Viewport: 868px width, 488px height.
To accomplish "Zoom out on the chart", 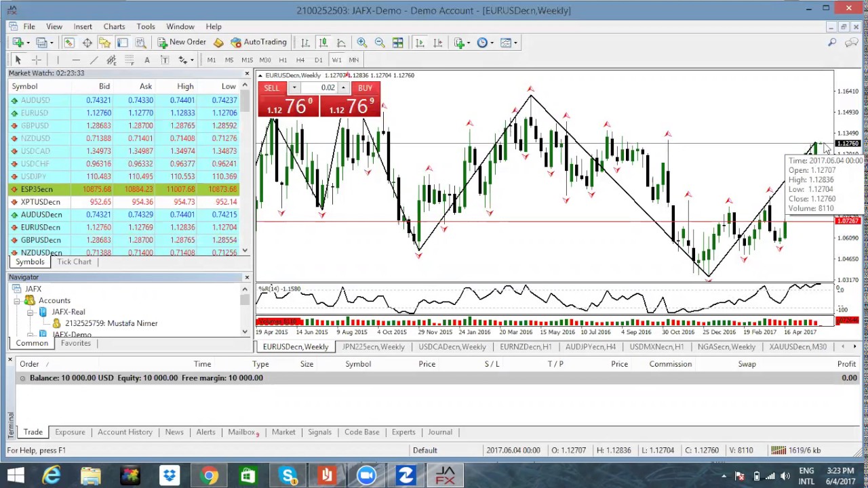I will click(380, 43).
